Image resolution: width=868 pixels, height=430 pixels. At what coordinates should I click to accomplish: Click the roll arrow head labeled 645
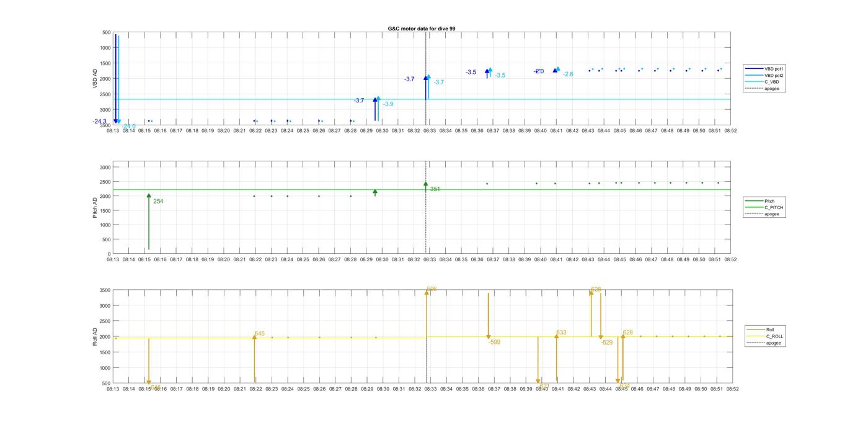(254, 337)
